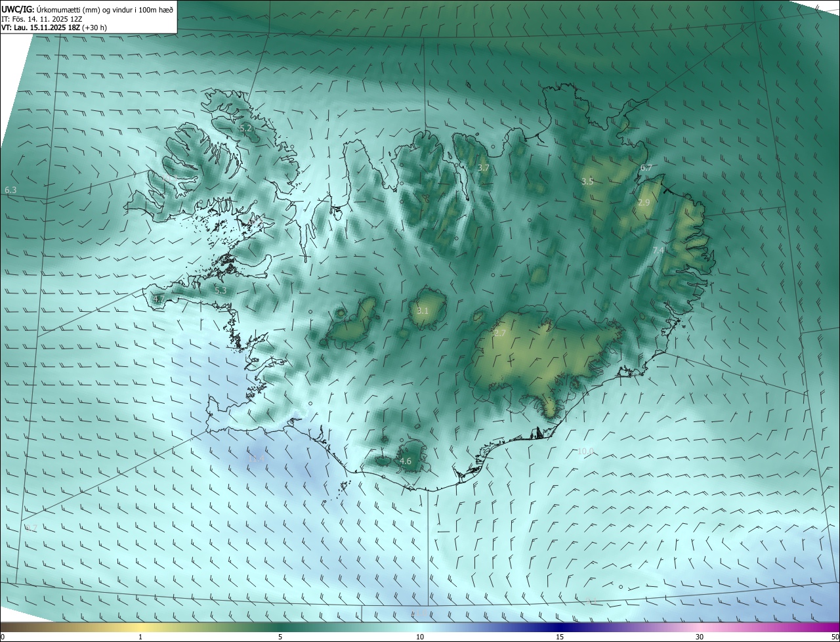Click the 15 tick on the colour scale
The image size is (840, 642).
pos(560,637)
